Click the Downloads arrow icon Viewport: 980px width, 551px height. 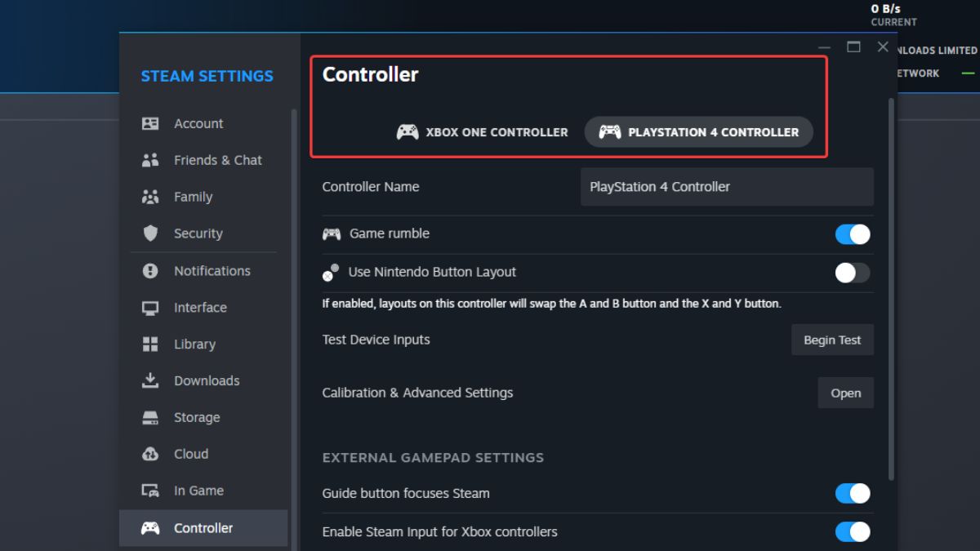[151, 380]
